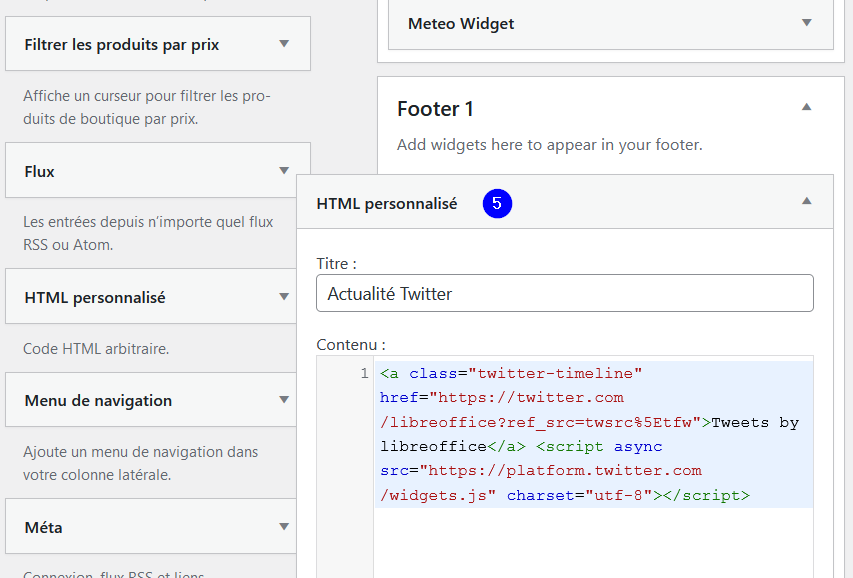Expand the Flux widget arrow
853x578 pixels.
(x=283, y=171)
